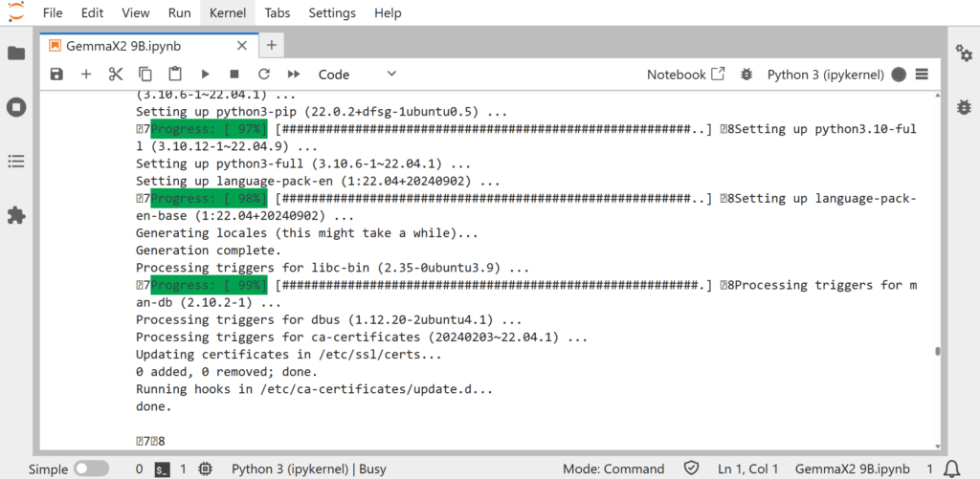Open the property inspector gears icon
This screenshot has width=980, height=479.
pos(964,54)
